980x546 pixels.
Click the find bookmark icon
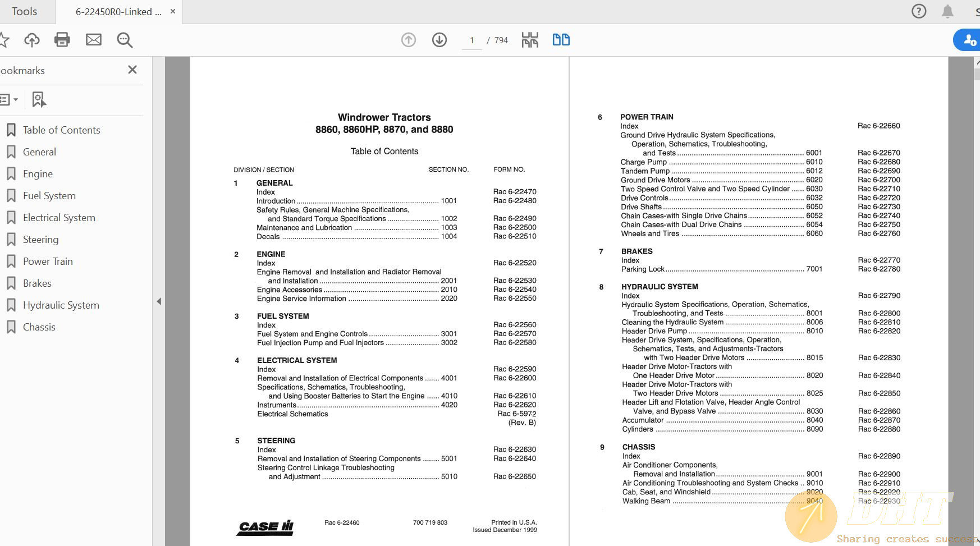(x=38, y=99)
